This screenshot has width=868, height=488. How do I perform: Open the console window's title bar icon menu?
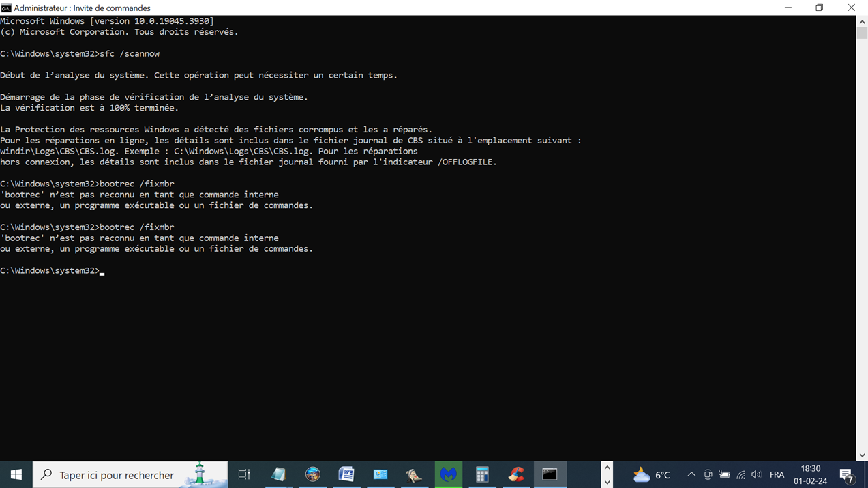point(6,8)
